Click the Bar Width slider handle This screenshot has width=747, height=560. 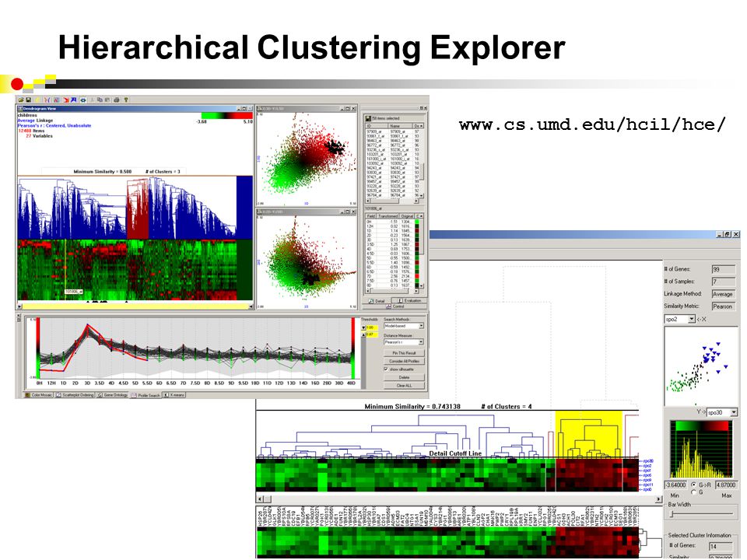tap(672, 514)
